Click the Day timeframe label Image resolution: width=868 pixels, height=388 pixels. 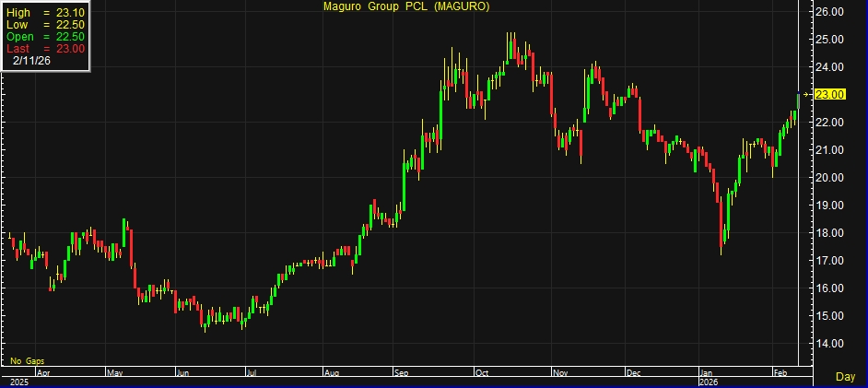tap(844, 377)
